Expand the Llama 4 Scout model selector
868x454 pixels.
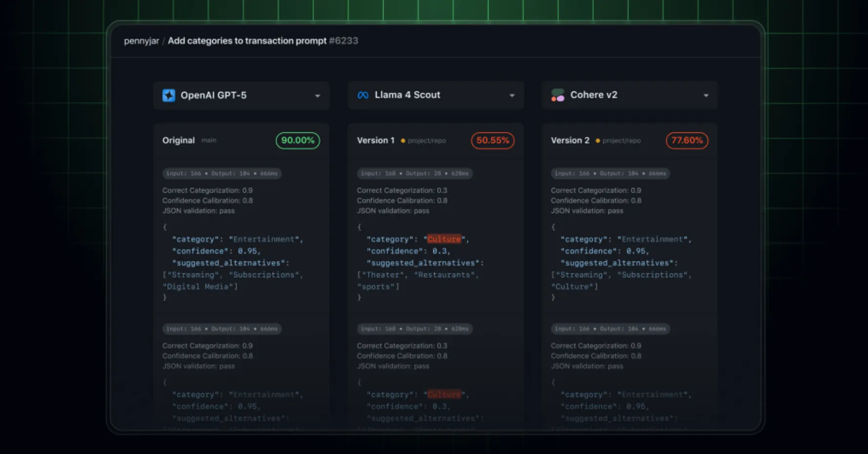(x=511, y=96)
